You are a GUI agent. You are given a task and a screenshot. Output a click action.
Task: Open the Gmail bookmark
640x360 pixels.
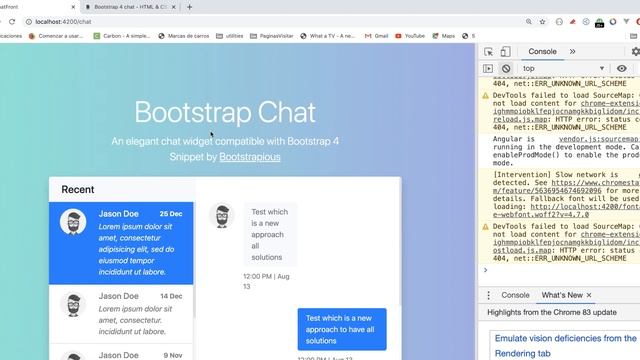pos(376,36)
